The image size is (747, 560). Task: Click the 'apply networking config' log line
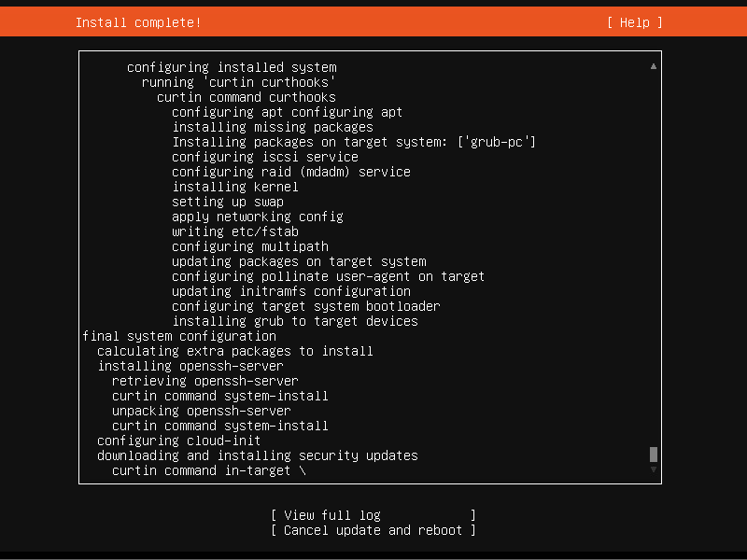(x=258, y=217)
